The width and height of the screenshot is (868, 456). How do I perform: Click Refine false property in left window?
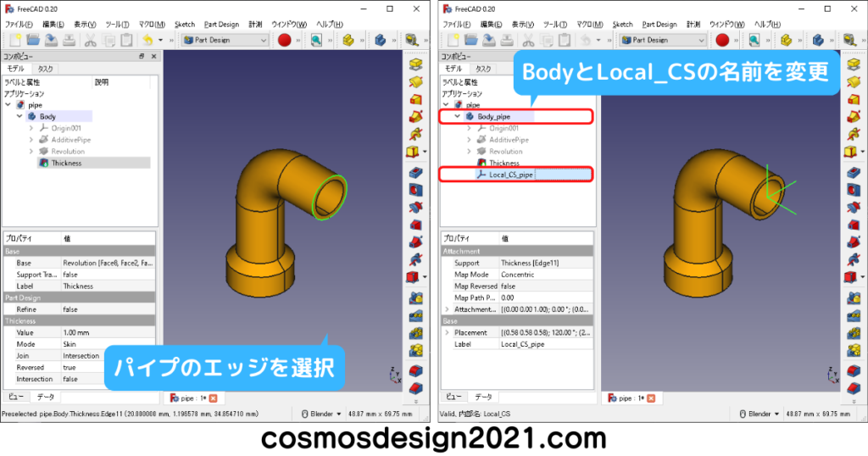79,309
